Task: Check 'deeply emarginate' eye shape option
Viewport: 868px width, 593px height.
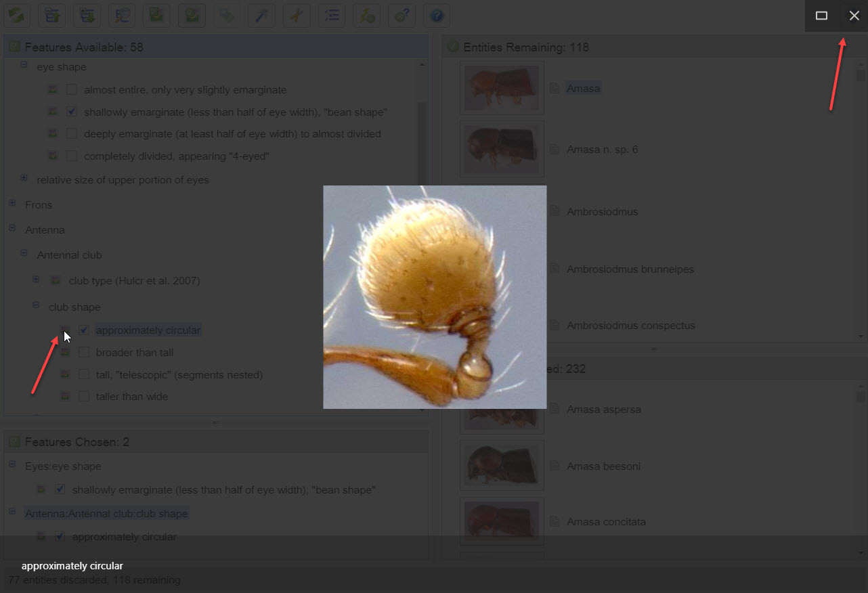Action: pos(72,134)
